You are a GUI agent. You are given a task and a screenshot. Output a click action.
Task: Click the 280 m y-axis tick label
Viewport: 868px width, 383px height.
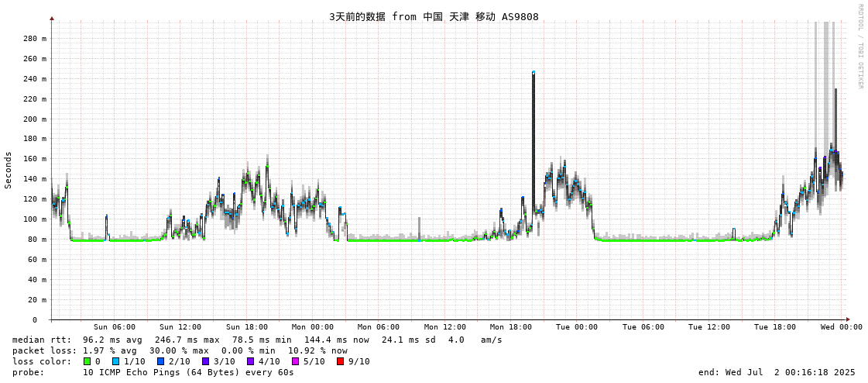(36, 38)
